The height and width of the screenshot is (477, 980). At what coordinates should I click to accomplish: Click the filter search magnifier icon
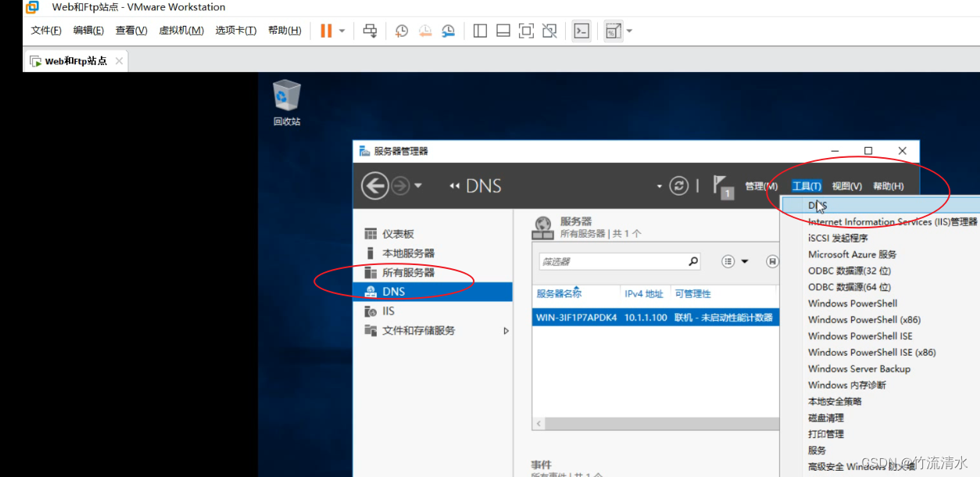tap(692, 261)
